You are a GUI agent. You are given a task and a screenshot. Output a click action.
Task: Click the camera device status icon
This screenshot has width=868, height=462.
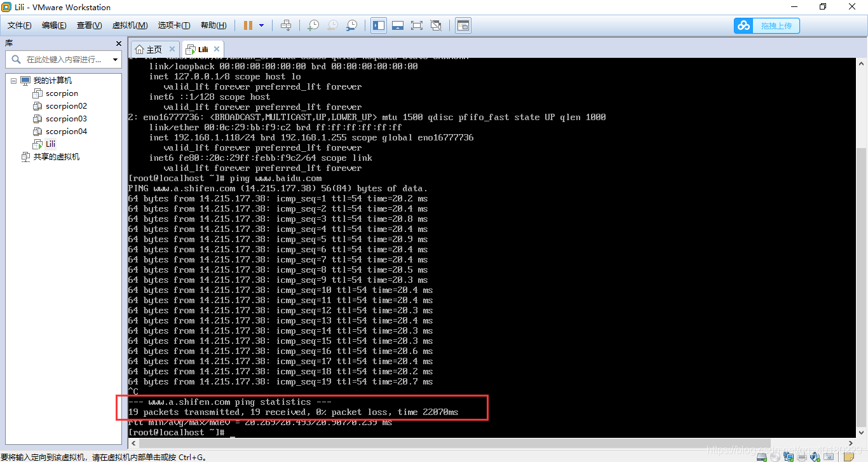[829, 456]
